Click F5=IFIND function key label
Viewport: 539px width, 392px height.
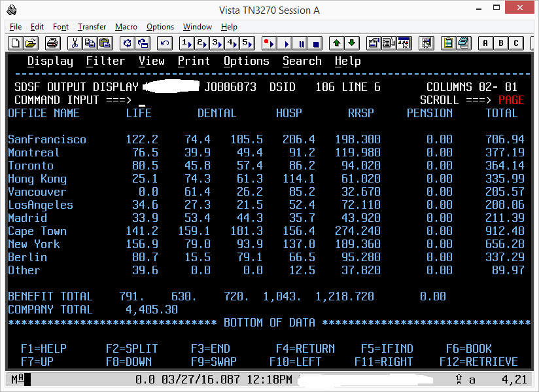coord(387,349)
